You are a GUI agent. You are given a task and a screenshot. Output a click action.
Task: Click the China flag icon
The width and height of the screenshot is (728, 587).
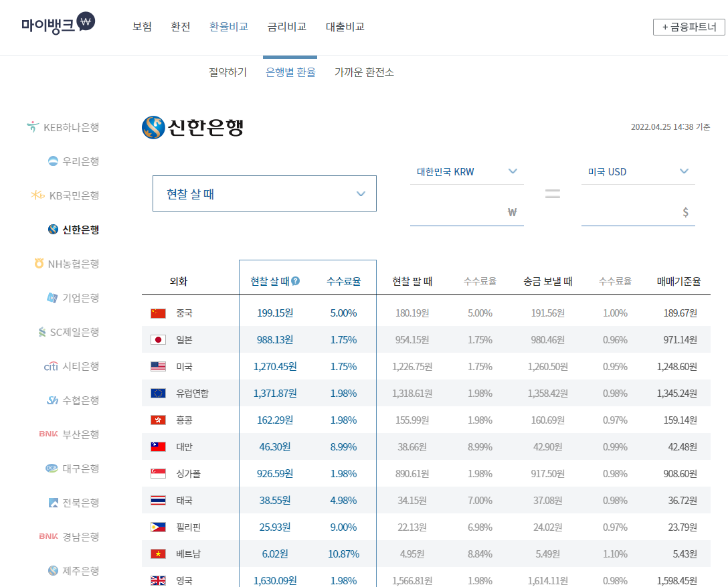[159, 313]
